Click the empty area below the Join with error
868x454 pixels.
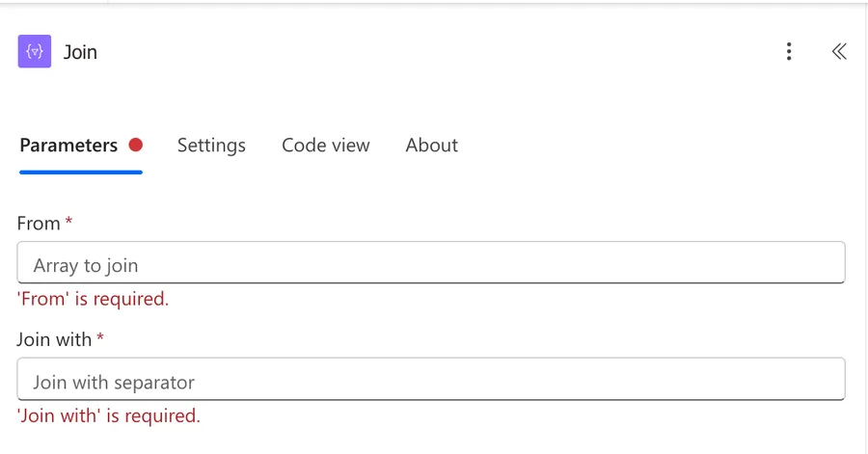pyautogui.click(x=431, y=441)
